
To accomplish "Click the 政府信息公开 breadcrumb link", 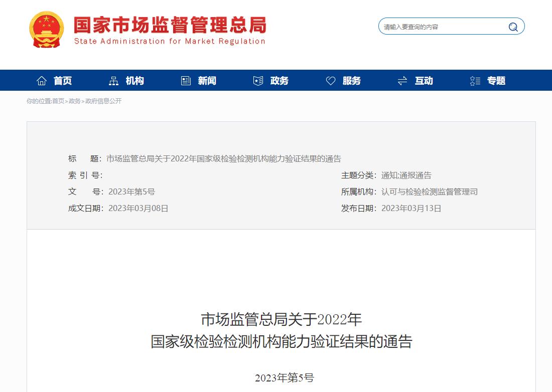I will [103, 101].
